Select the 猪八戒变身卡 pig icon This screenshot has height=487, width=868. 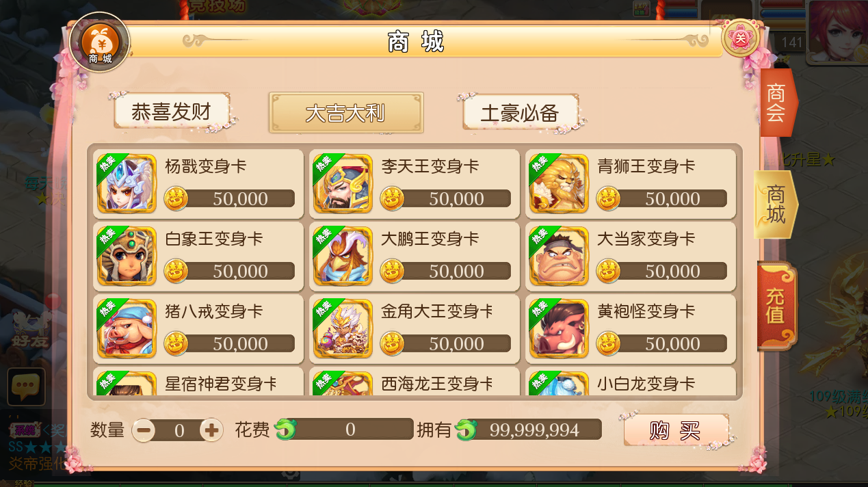(127, 329)
